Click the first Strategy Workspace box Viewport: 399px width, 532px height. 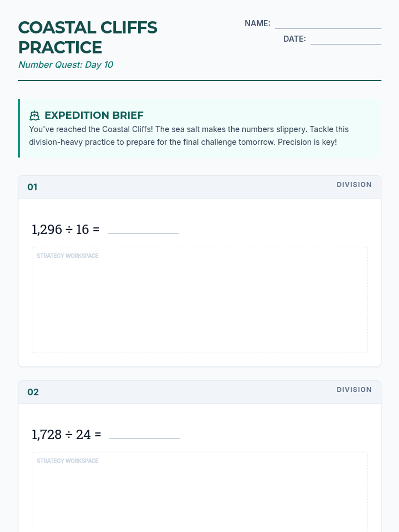pos(199,300)
